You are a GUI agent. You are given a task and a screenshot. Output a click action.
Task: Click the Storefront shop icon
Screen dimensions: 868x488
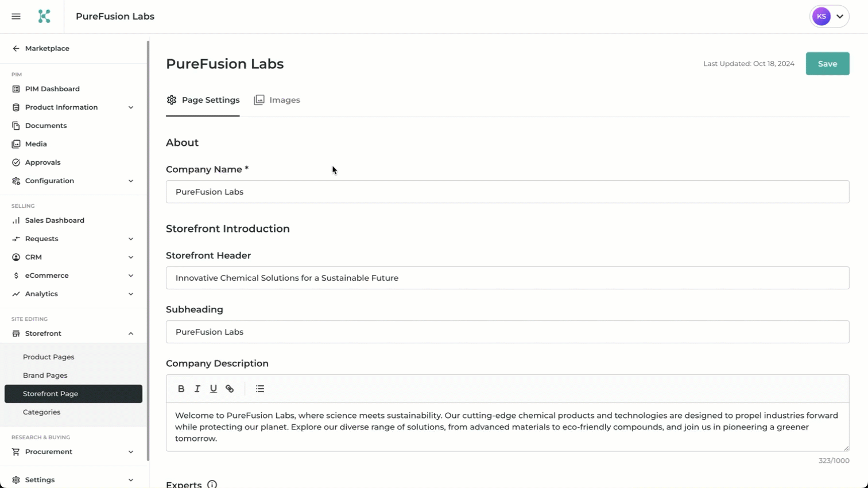(x=16, y=334)
